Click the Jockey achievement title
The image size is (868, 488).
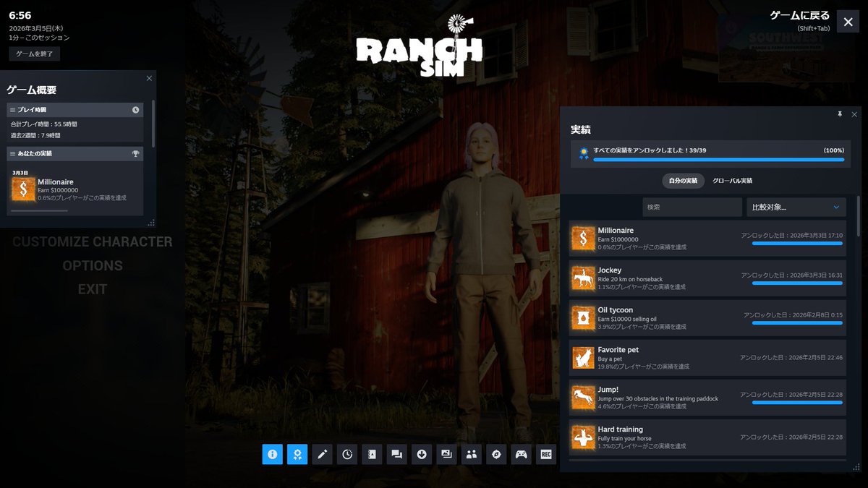610,270
